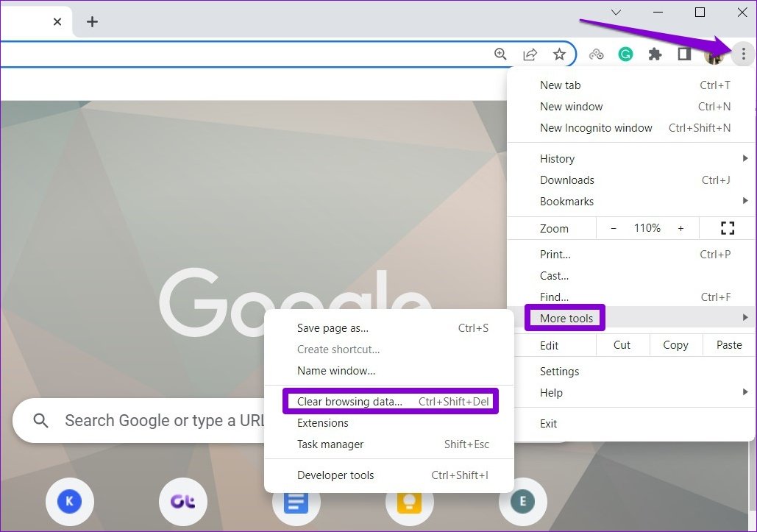Open the E shortcut tile
The image size is (757, 532).
[523, 501]
